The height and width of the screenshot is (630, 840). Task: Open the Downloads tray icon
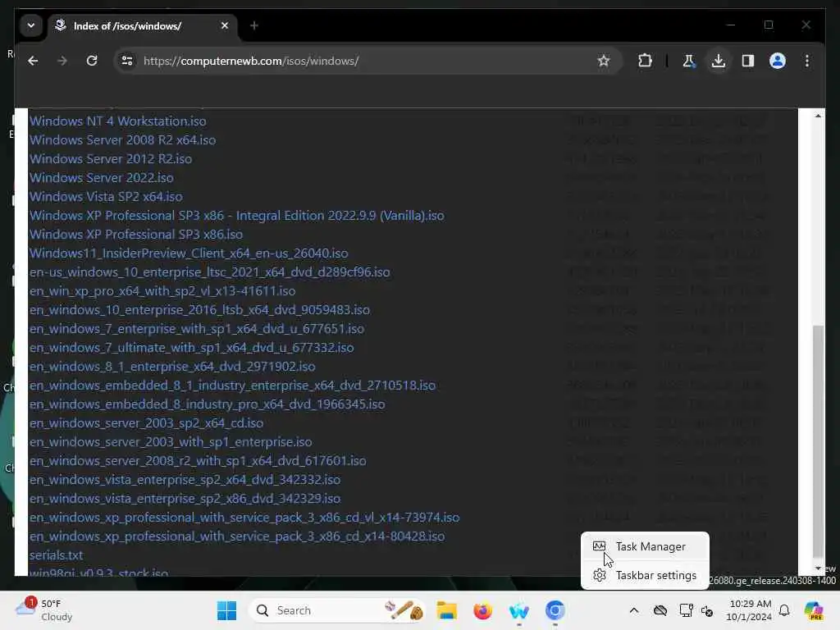click(x=719, y=61)
